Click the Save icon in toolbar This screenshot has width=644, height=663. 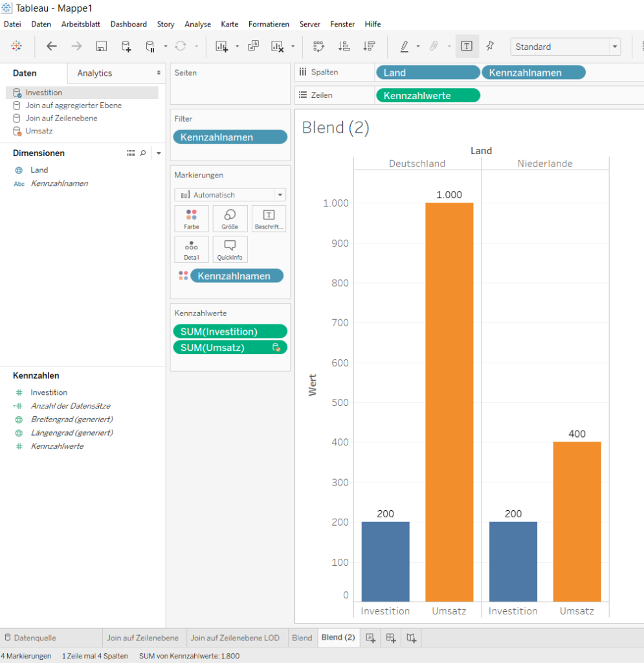coord(102,46)
